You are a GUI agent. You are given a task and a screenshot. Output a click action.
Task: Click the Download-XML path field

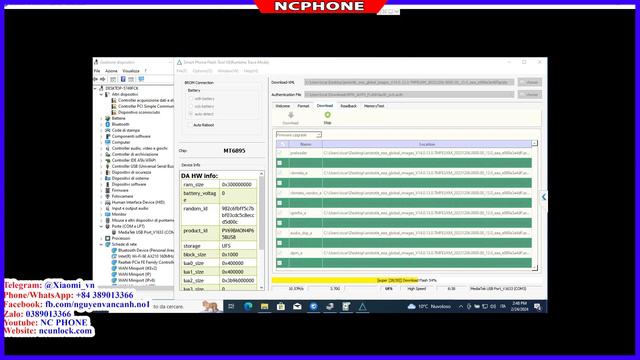409,82
